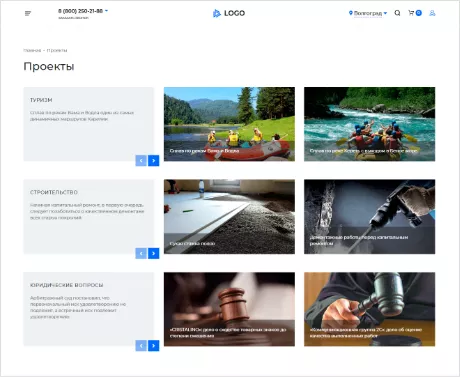The width and height of the screenshot is (460, 377).
Task: Click next arrow in Строительство block
Action: (153, 253)
